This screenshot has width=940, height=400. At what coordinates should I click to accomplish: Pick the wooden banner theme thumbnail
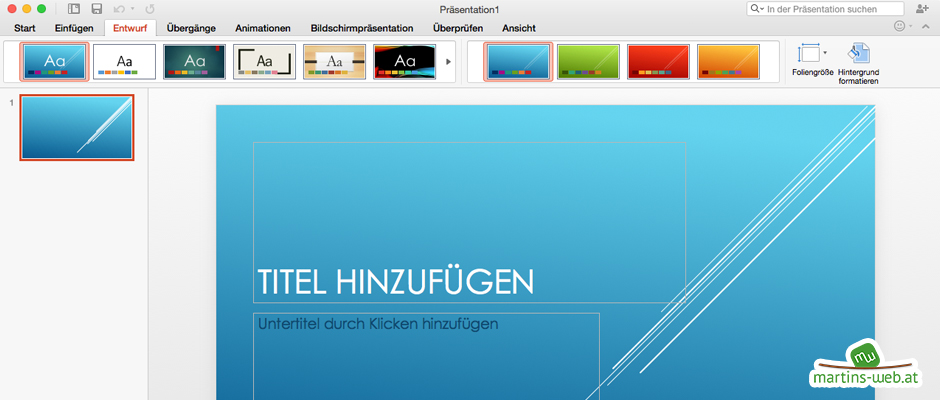[x=335, y=62]
